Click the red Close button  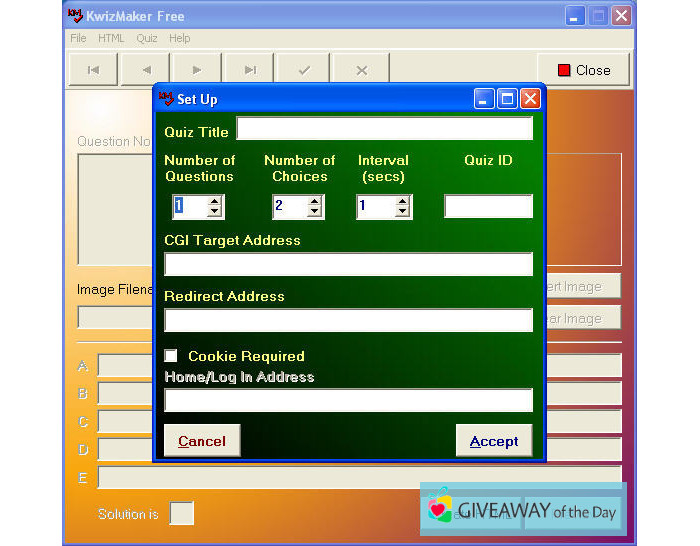click(584, 70)
